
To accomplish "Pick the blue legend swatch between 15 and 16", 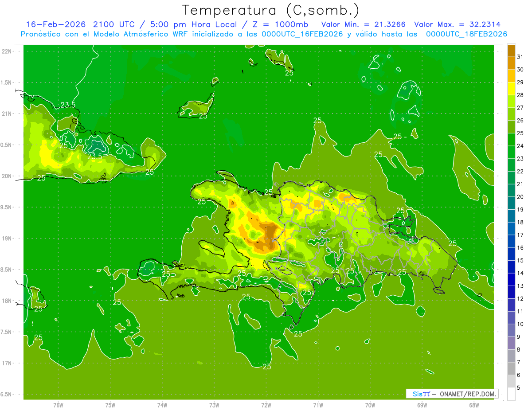I will click(511, 254).
